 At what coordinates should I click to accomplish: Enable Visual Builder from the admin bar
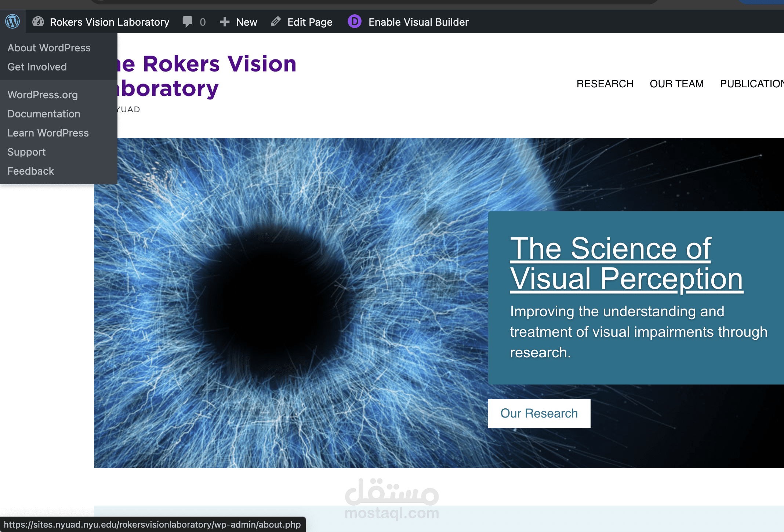click(418, 21)
